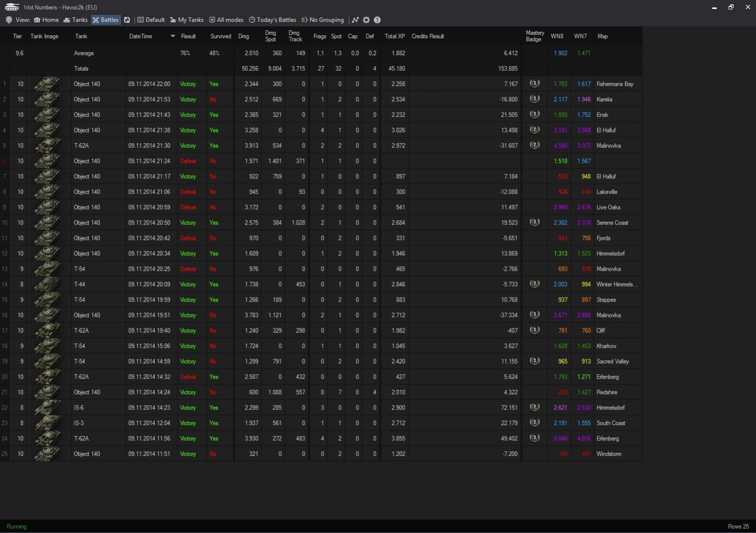Click mastery badge in row 24 Erlenberg
This screenshot has height=533, width=756.
click(534, 438)
